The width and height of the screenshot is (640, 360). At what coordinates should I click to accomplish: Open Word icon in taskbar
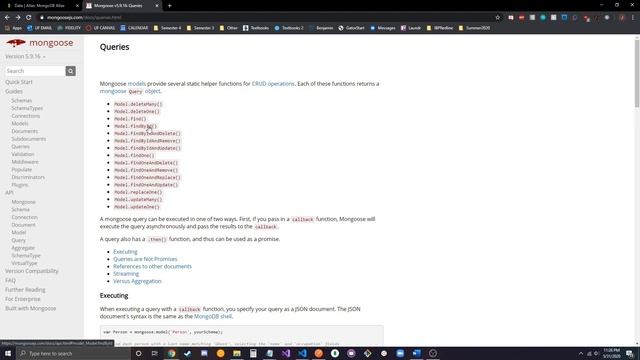416,353
